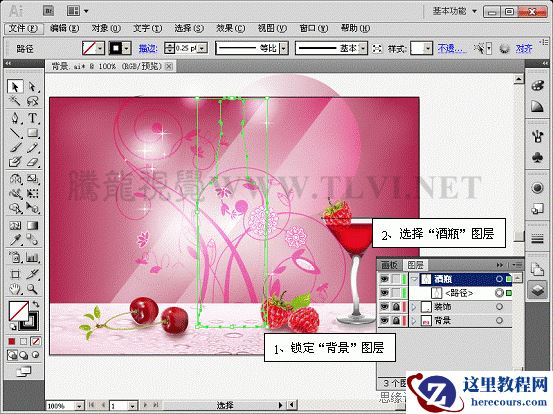Click the 描边 stroke link
553x414 pixels.
[148, 48]
